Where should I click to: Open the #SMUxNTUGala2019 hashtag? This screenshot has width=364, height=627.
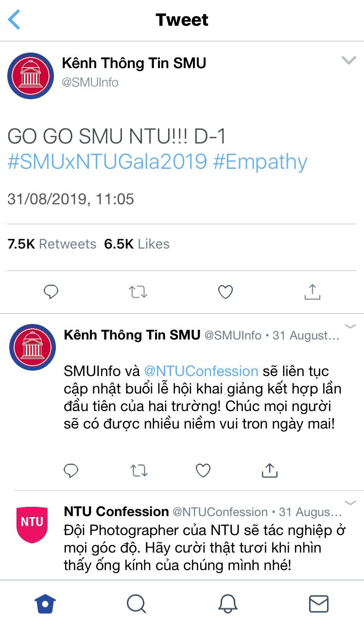[x=107, y=162]
